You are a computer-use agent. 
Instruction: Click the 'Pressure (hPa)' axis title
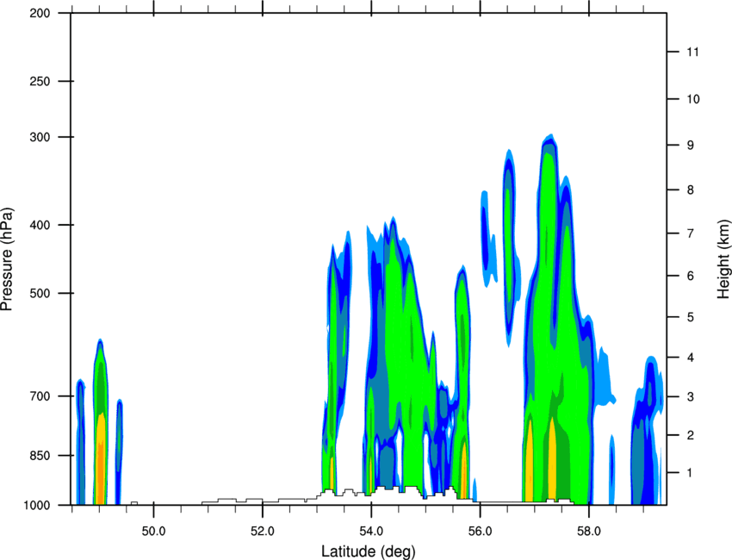[x=7, y=259]
